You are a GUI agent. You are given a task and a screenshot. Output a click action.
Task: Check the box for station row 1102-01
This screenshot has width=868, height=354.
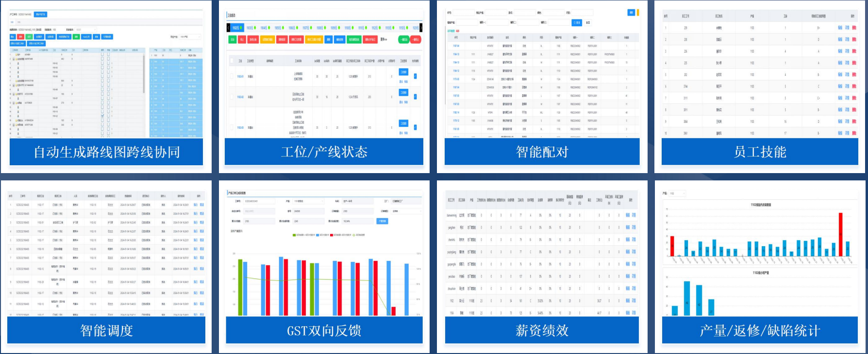pyautogui.click(x=232, y=76)
